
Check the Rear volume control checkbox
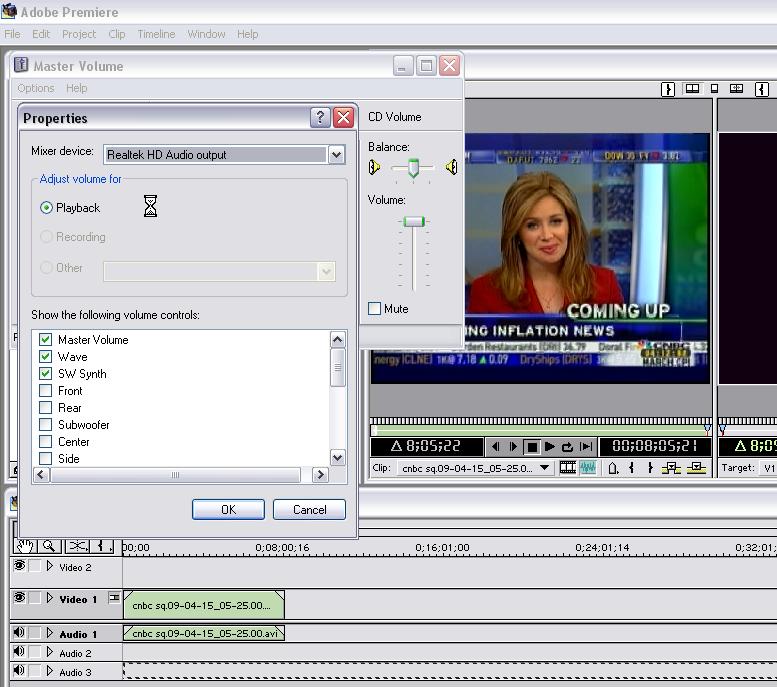point(46,407)
